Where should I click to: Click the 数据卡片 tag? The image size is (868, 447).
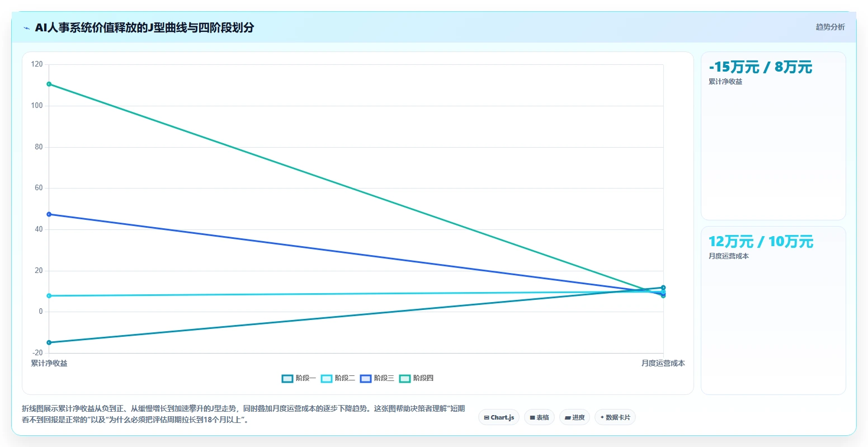coord(615,417)
